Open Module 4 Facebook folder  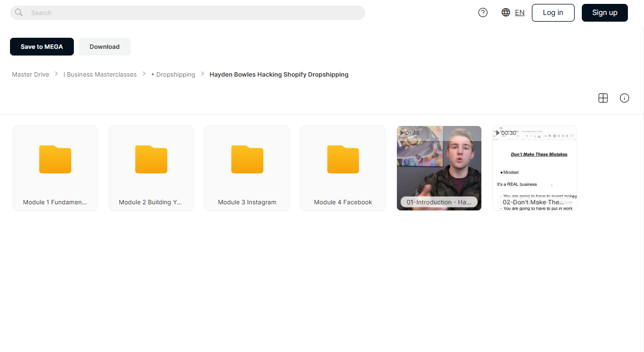tap(343, 168)
